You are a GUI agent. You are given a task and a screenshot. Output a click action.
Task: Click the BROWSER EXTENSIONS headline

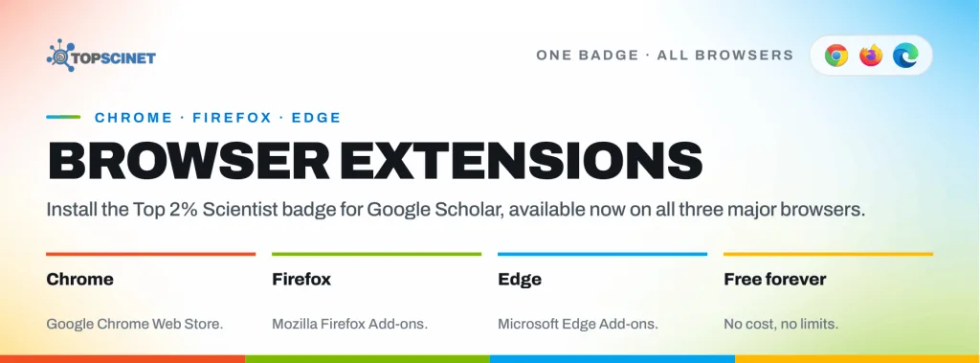pyautogui.click(x=375, y=161)
